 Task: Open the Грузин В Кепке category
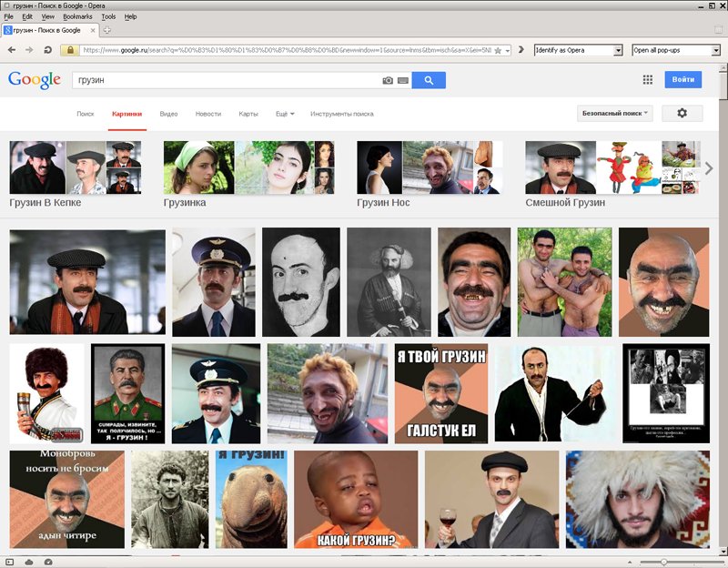click(x=76, y=174)
